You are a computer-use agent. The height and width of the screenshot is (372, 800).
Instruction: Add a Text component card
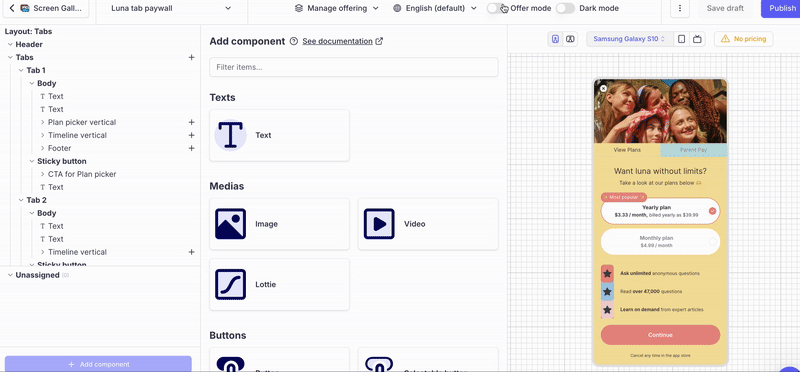click(x=280, y=135)
